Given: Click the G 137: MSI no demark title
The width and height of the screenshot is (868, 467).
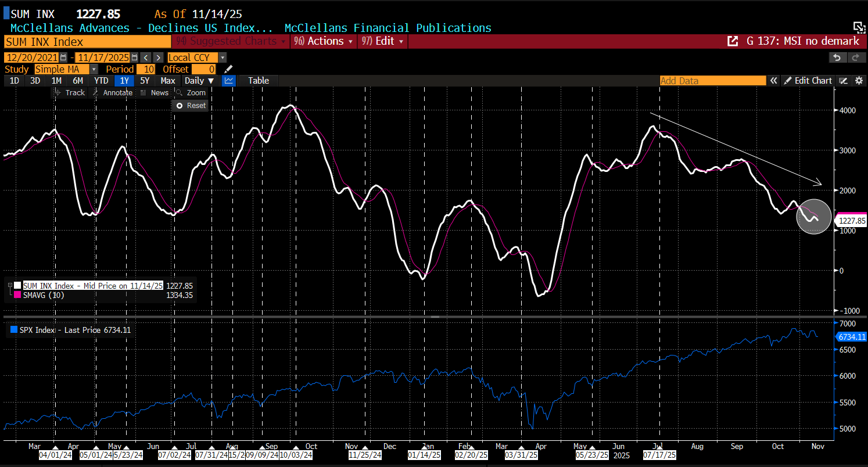Looking at the screenshot, I should point(802,41).
